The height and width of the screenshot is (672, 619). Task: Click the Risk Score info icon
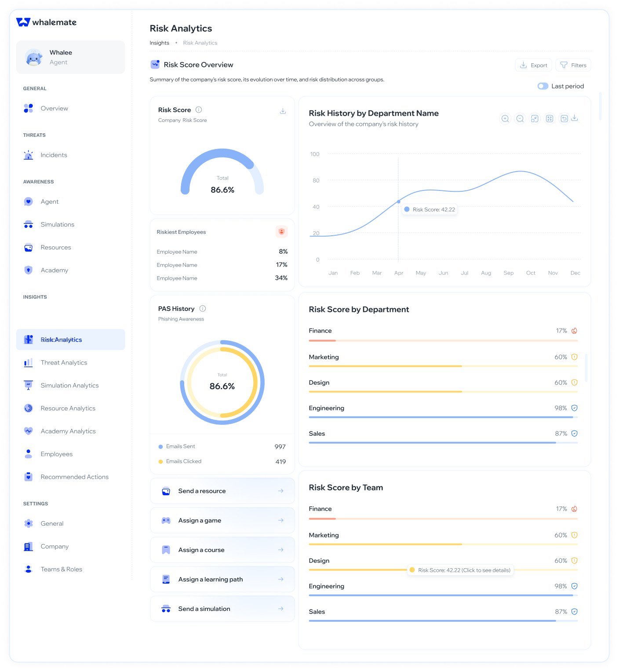click(x=199, y=110)
